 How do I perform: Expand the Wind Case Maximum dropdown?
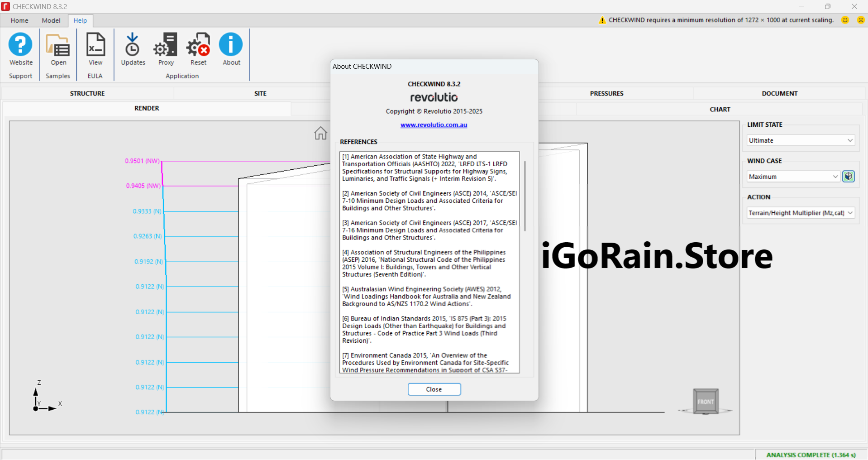click(x=793, y=177)
